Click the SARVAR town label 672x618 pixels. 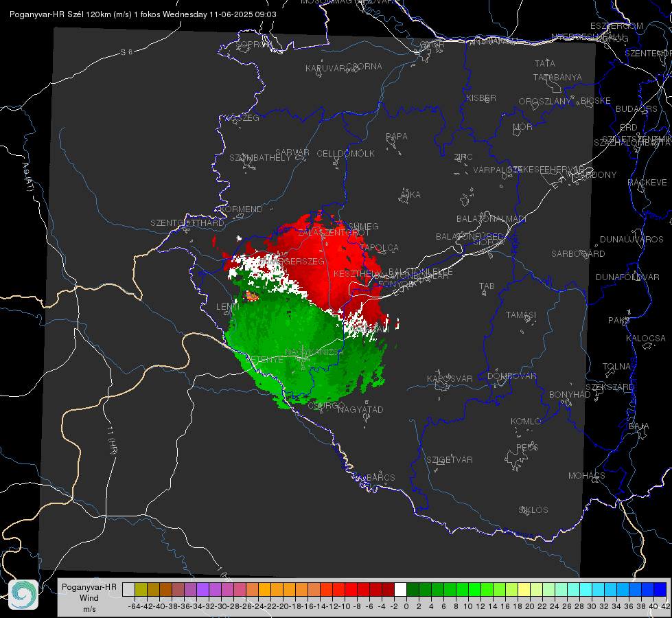292,152
